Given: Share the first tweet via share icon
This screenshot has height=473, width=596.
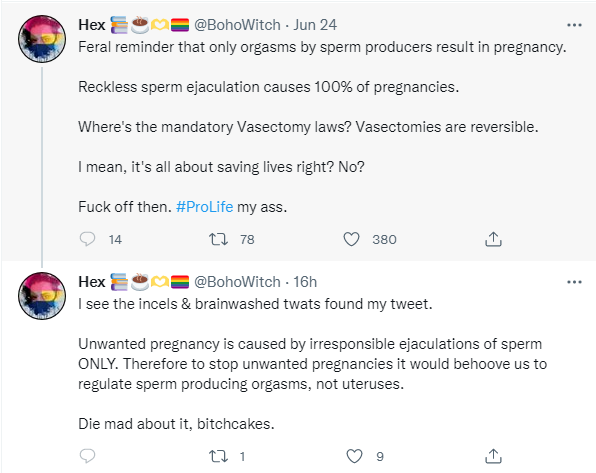Looking at the screenshot, I should pyautogui.click(x=493, y=239).
